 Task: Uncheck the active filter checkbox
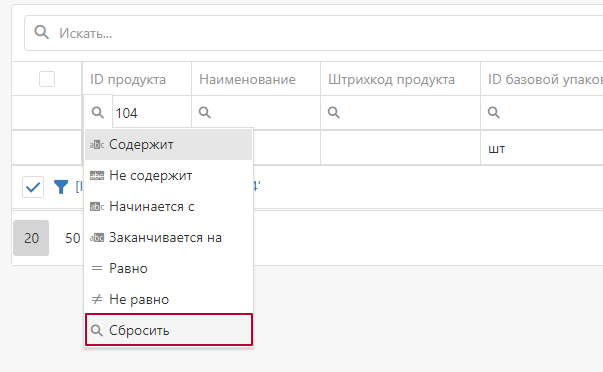click(33, 187)
